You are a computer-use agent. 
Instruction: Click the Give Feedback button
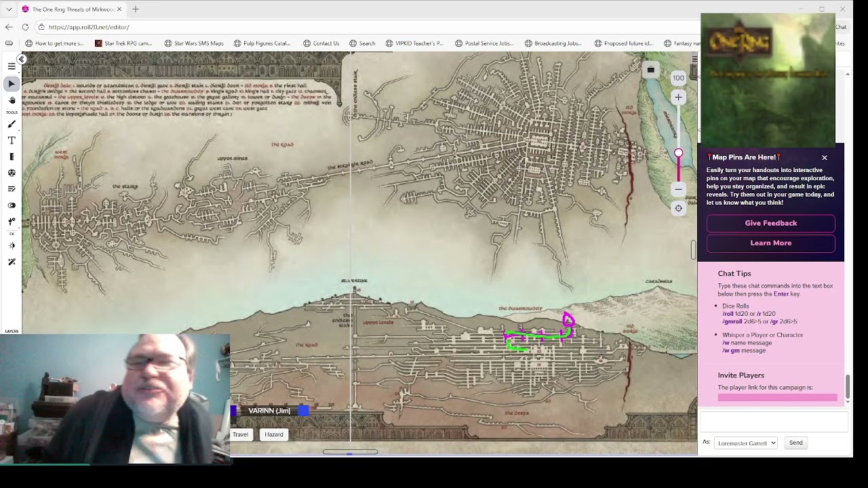[x=771, y=223]
